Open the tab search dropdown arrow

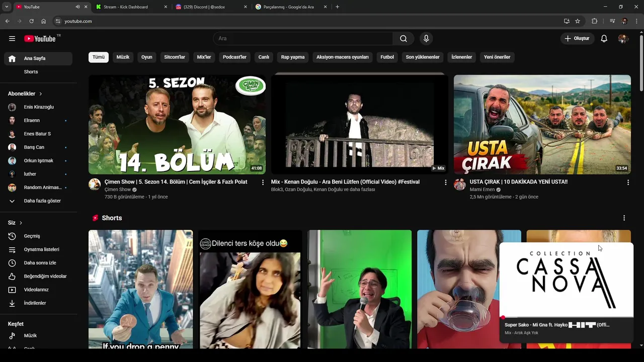(7, 7)
